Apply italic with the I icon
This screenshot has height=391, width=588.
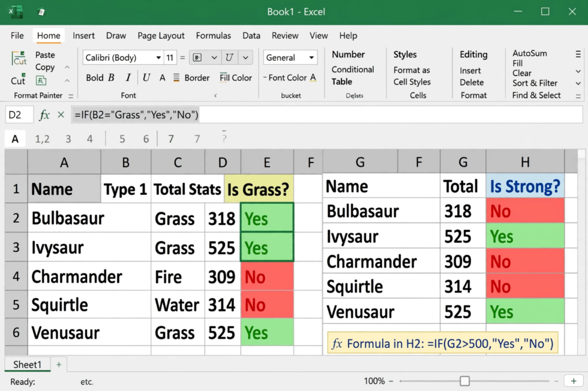(128, 78)
